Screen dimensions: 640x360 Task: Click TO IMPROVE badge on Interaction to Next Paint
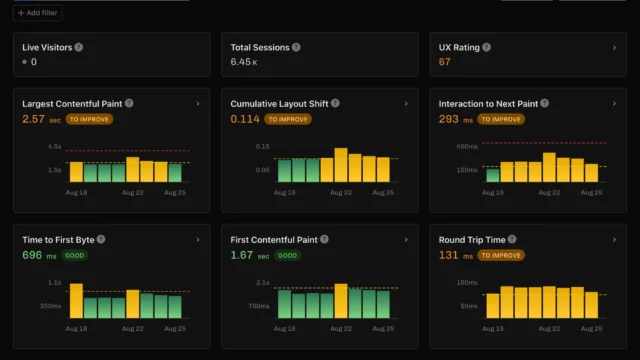coord(501,119)
